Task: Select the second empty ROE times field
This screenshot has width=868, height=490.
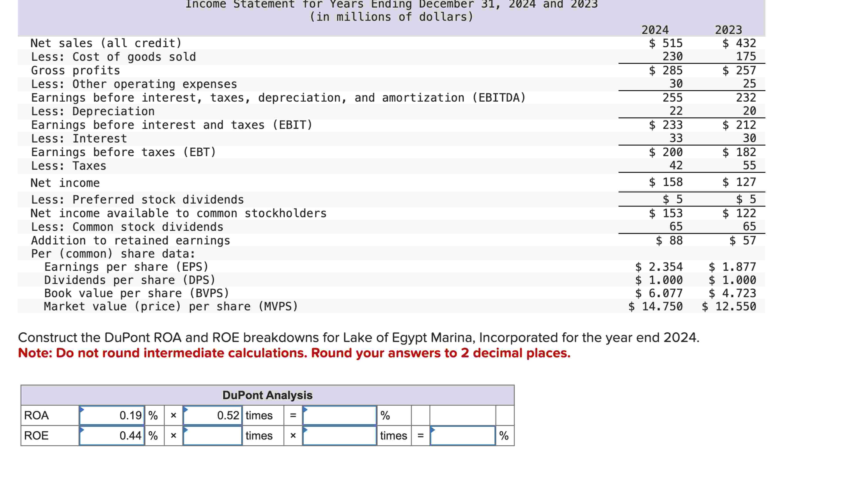Action: pos(339,436)
